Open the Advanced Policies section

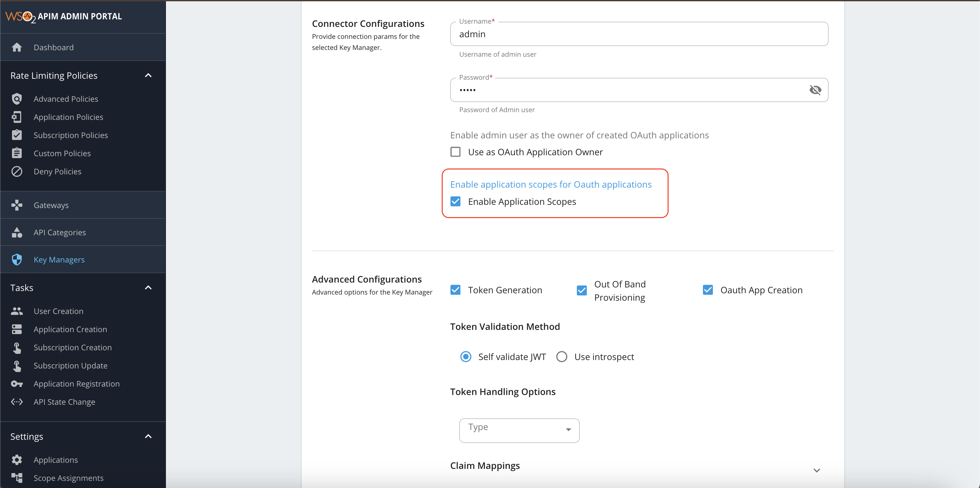pos(17,99)
